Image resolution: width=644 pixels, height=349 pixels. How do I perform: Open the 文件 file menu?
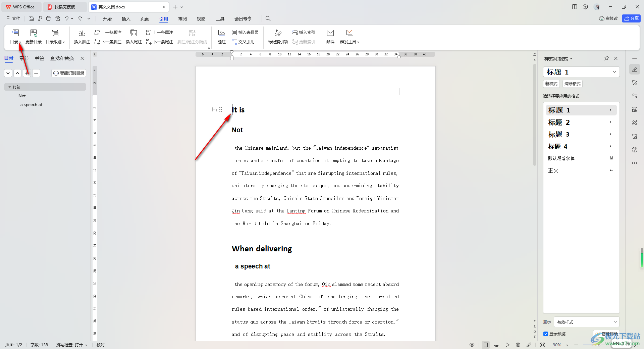[x=13, y=18]
